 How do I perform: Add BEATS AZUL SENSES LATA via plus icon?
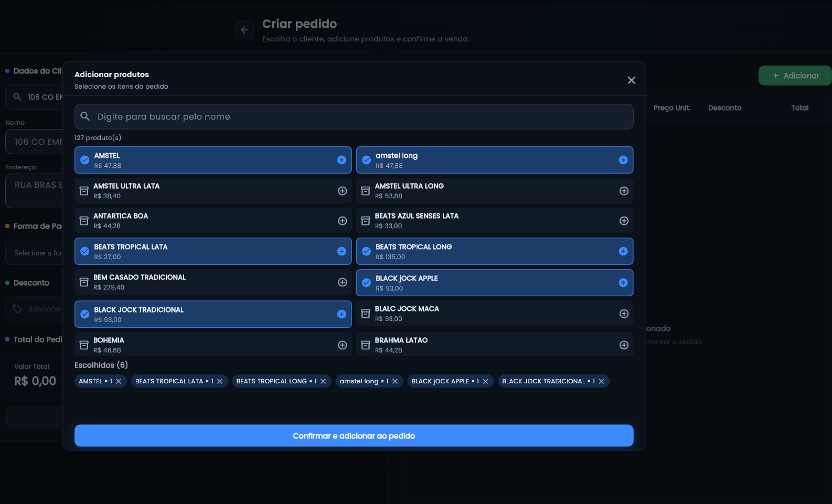pyautogui.click(x=624, y=221)
